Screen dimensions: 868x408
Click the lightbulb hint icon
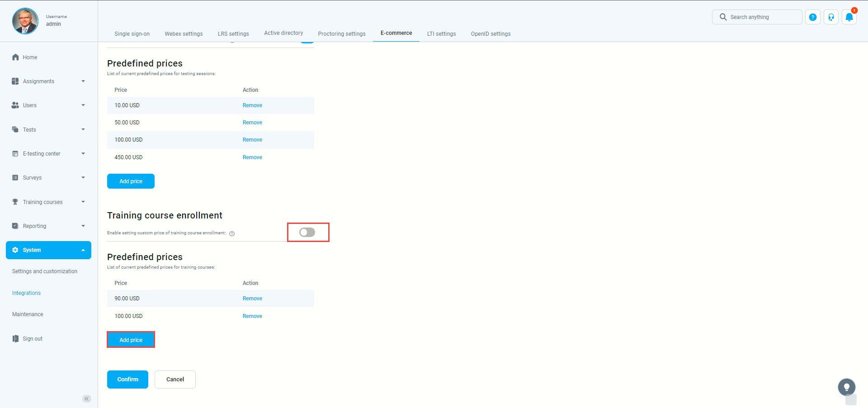(x=846, y=387)
